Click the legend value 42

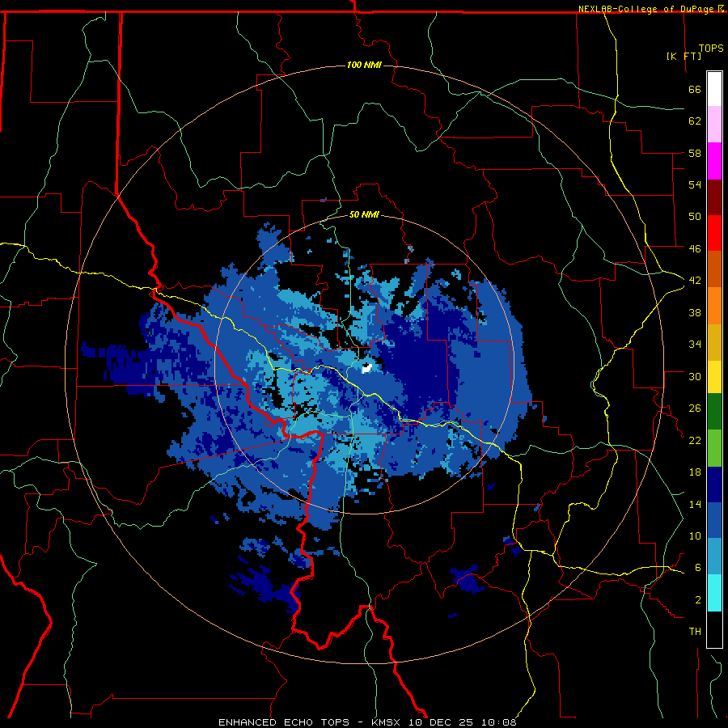click(x=695, y=280)
